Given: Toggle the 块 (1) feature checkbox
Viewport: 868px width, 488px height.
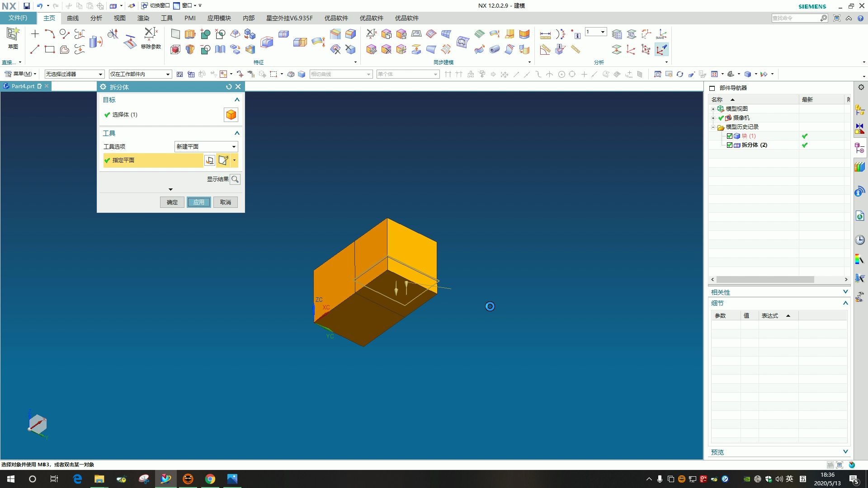Looking at the screenshot, I should 729,136.
